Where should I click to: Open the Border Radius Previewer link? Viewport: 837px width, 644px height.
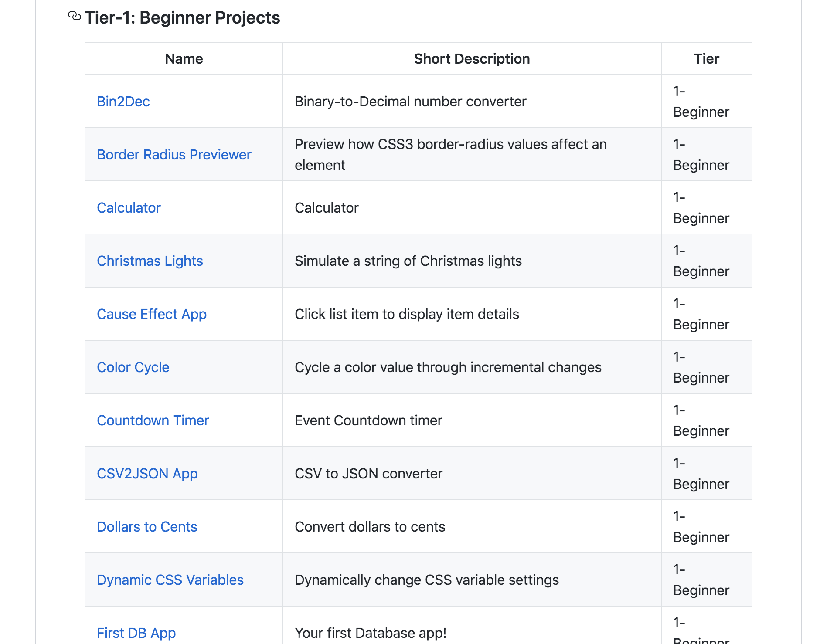pos(174,155)
